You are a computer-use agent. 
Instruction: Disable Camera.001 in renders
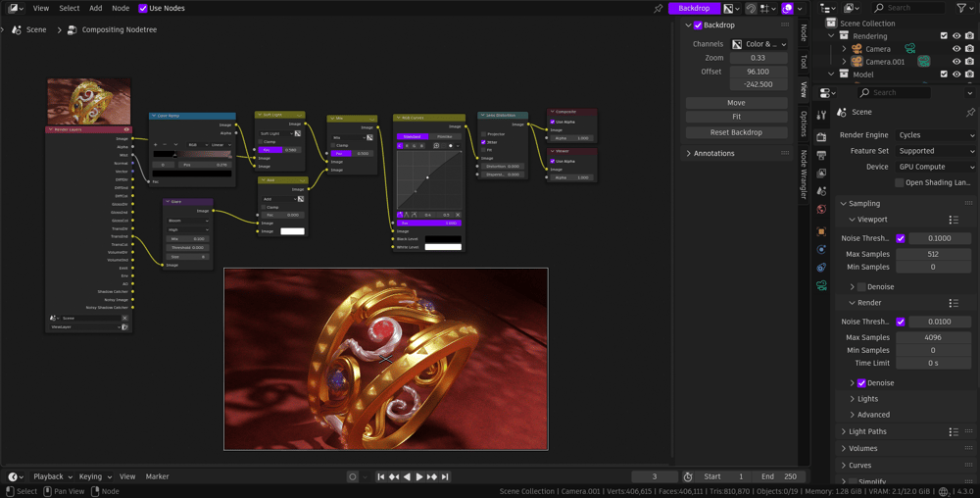click(969, 62)
